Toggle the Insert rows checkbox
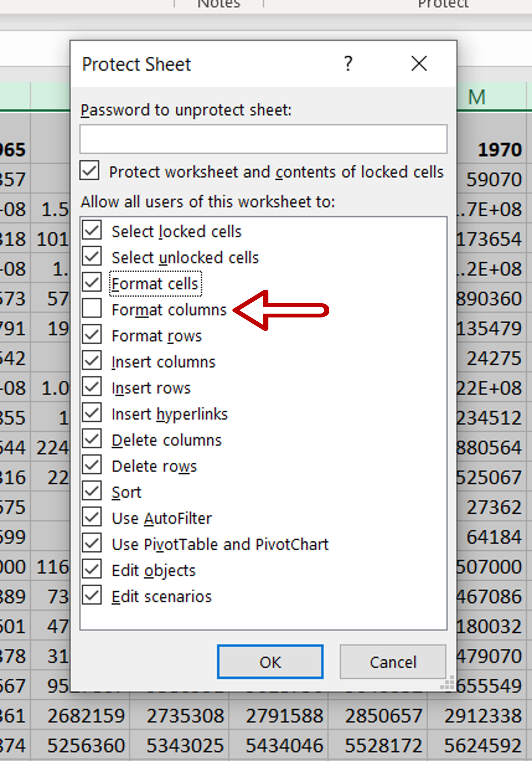This screenshot has width=532, height=761. 92,387
